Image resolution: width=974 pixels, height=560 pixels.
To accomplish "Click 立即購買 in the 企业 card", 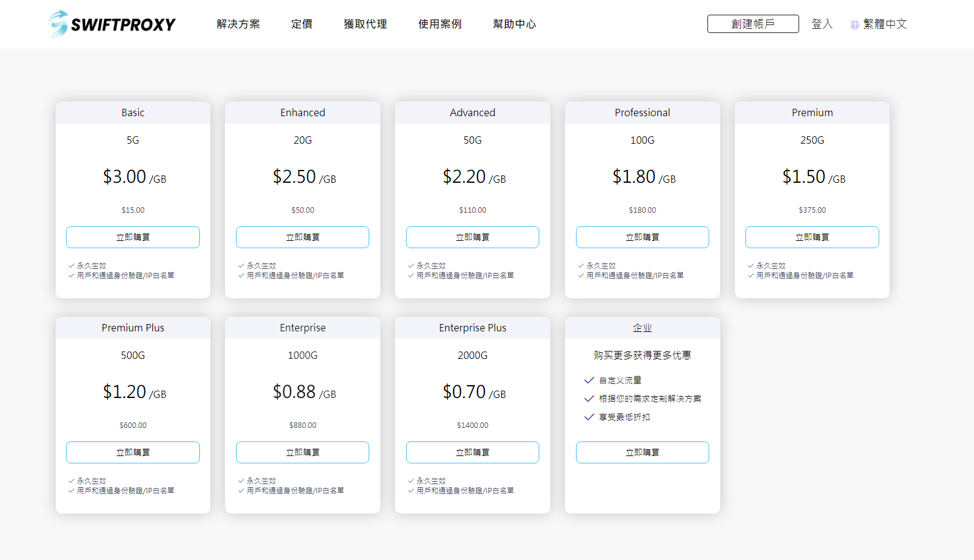I will [x=642, y=452].
